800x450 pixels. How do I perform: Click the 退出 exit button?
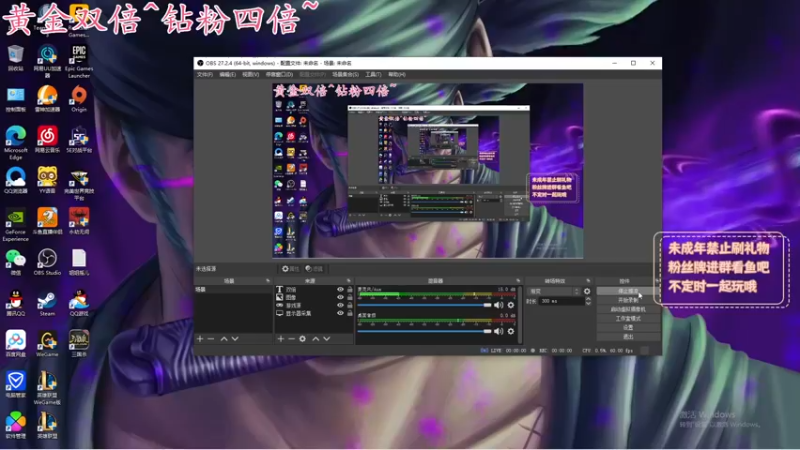click(628, 337)
